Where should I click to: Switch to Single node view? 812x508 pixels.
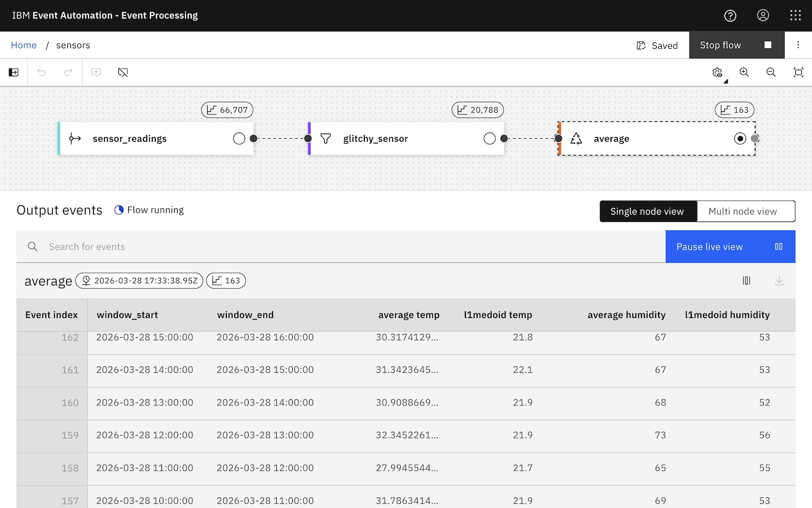[648, 211]
